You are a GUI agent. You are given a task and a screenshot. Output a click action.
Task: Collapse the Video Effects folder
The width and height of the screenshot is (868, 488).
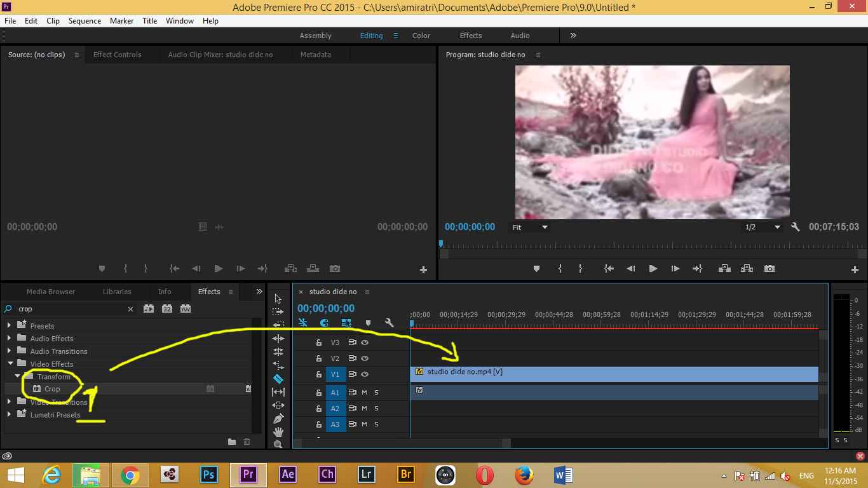(x=10, y=363)
